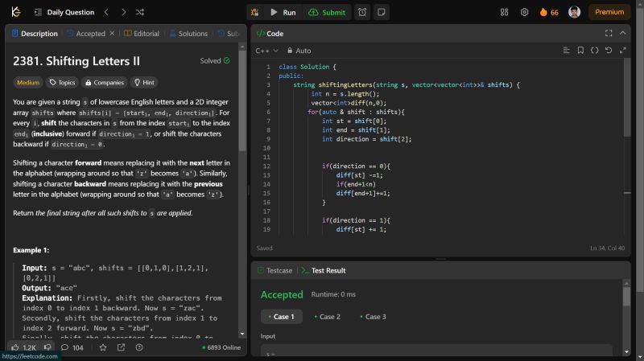Image resolution: width=644 pixels, height=361 pixels.
Task: Collapse the Code panel with chevron
Action: tap(622, 33)
